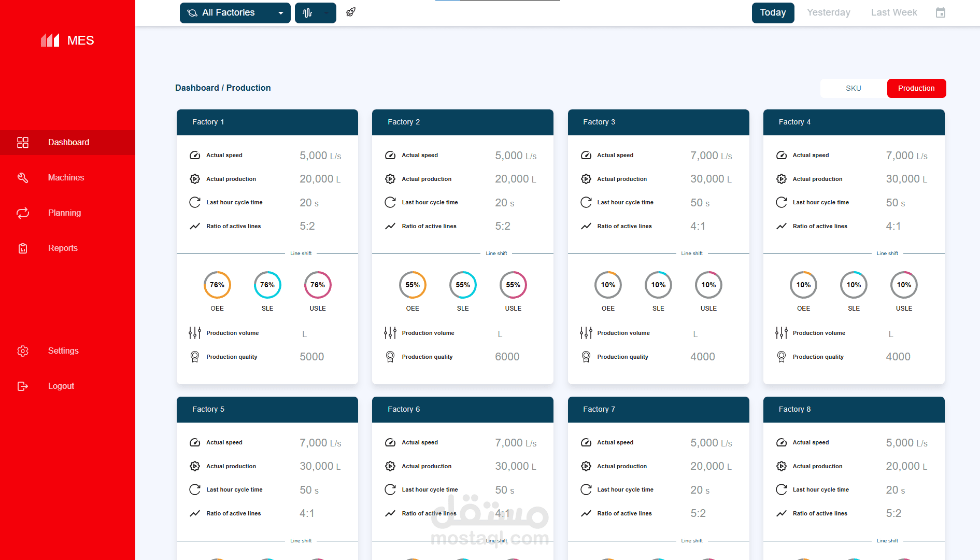
Task: Click the Factory 1 card header
Action: coord(267,122)
